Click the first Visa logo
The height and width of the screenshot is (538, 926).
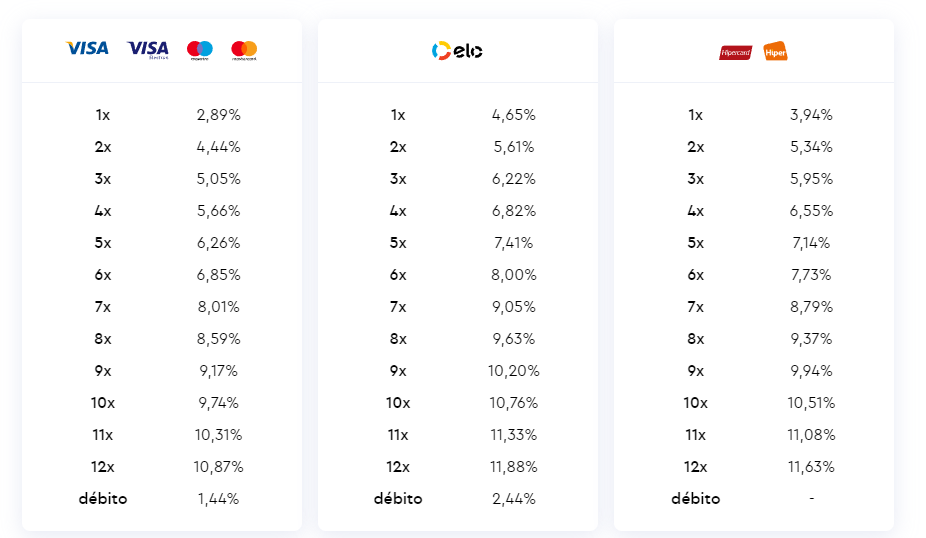click(x=87, y=48)
